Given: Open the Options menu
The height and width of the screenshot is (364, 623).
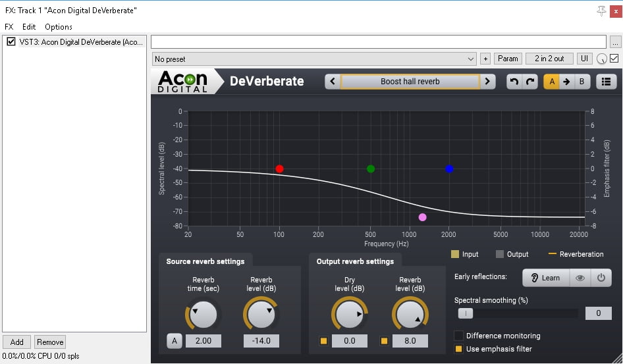Looking at the screenshot, I should pos(59,26).
